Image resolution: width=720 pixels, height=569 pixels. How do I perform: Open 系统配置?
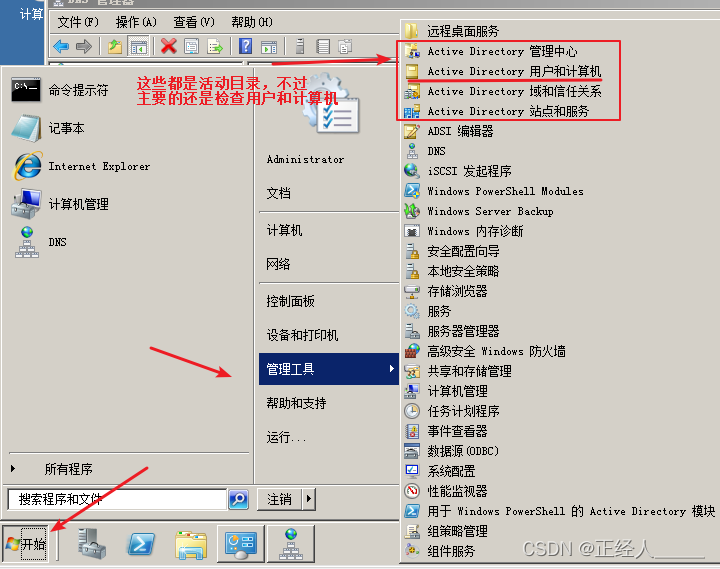[440, 471]
